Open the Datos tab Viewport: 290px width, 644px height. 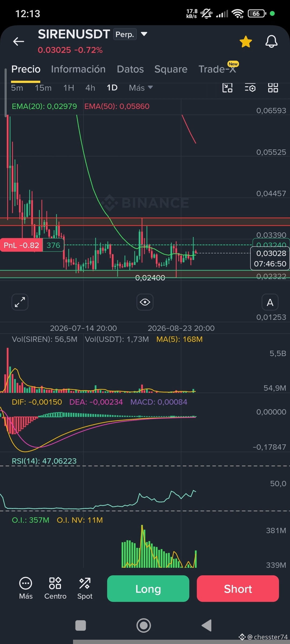point(130,69)
